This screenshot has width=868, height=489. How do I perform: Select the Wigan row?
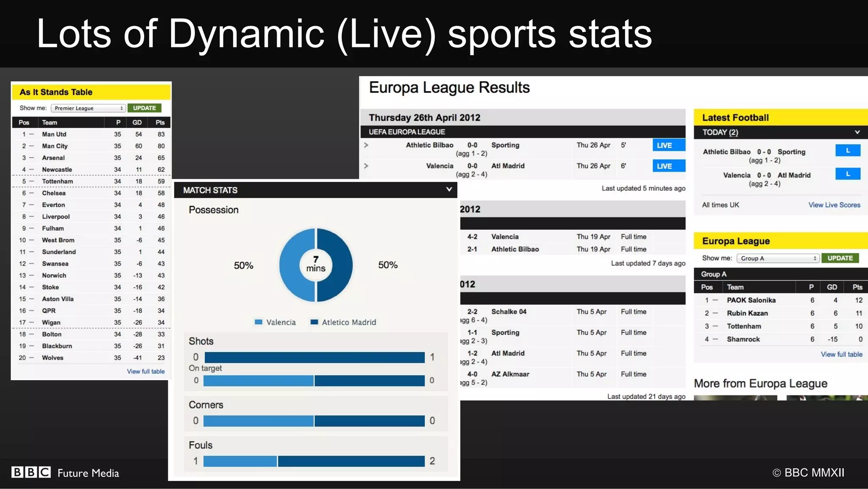pyautogui.click(x=91, y=322)
